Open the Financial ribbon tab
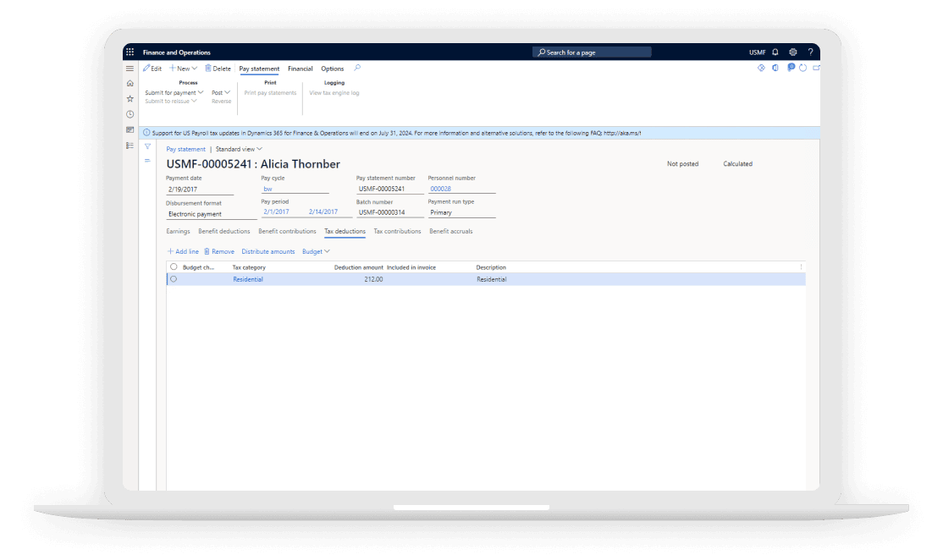The width and height of the screenshot is (943, 560). coord(301,69)
